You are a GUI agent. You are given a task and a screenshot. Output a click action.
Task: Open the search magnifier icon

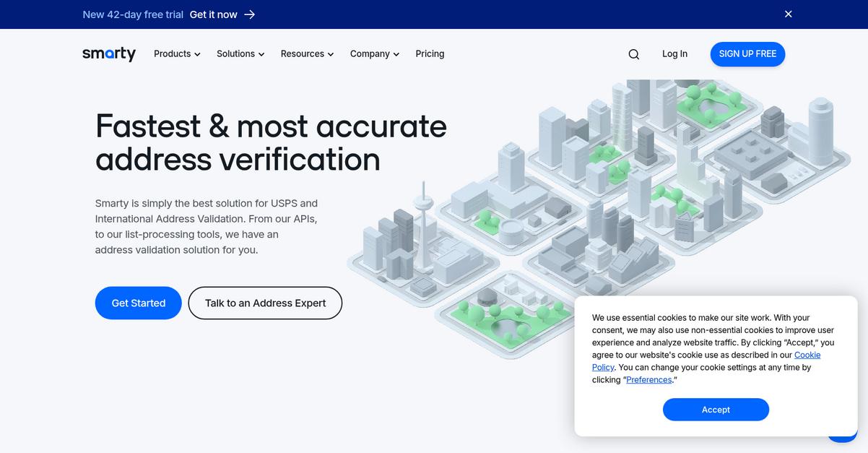coord(634,54)
